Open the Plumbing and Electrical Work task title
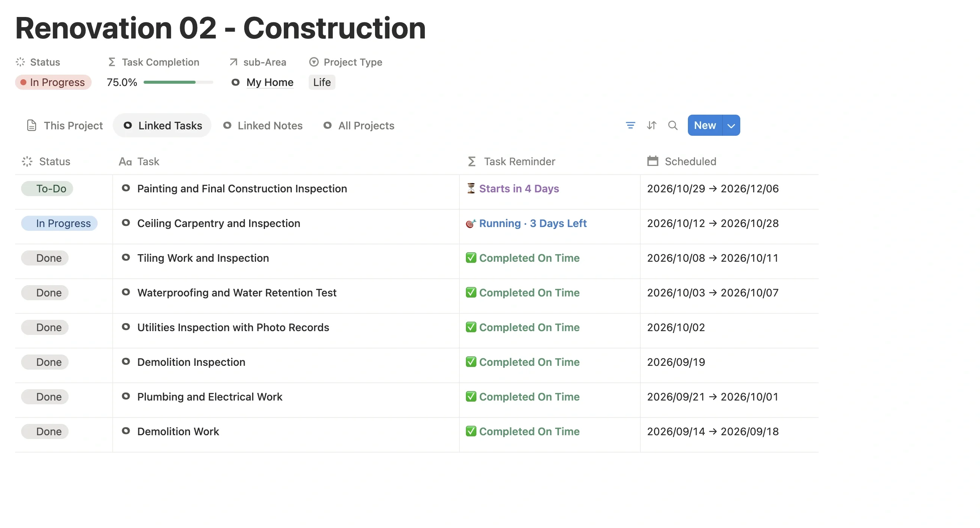Viewport: 980px width, 528px height. coord(210,397)
